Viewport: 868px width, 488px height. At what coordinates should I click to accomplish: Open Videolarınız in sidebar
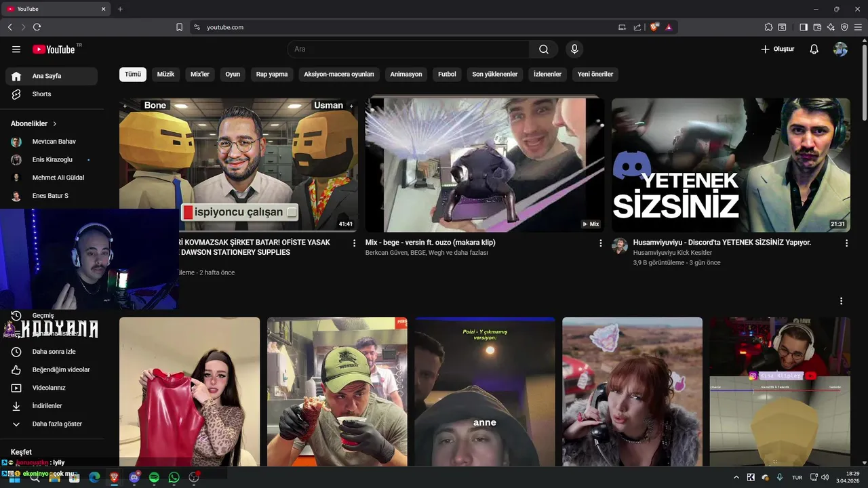click(52, 388)
